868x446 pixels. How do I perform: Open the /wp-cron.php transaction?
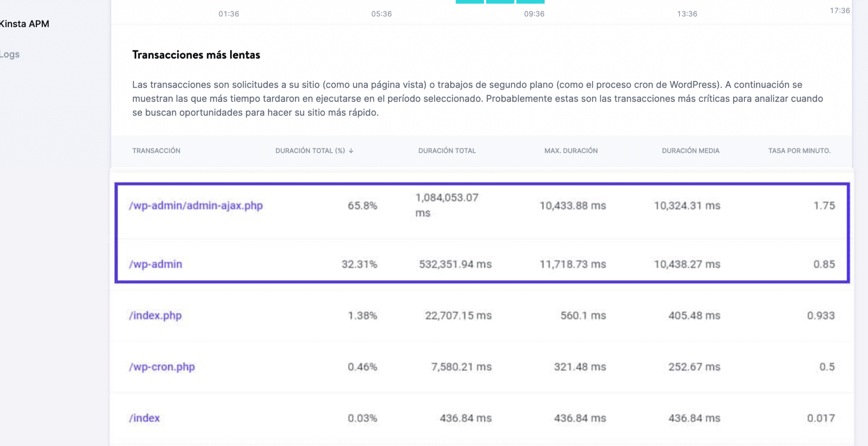coord(163,366)
